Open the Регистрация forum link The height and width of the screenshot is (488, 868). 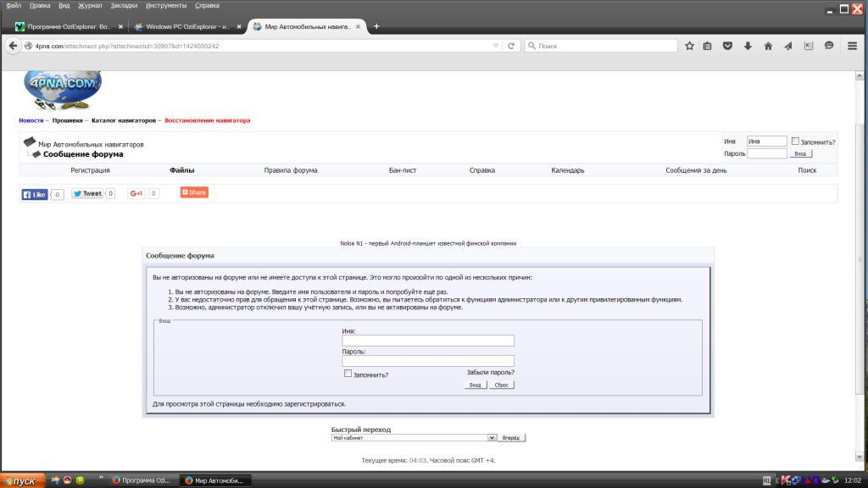point(90,170)
